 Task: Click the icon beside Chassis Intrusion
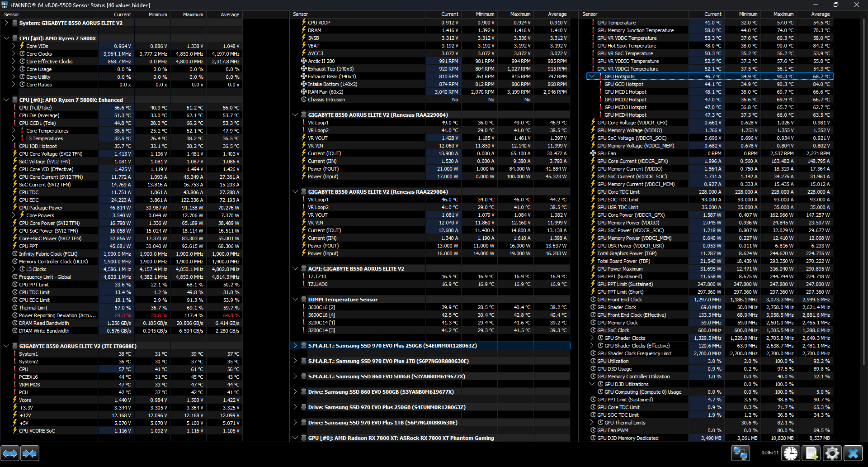304,100
